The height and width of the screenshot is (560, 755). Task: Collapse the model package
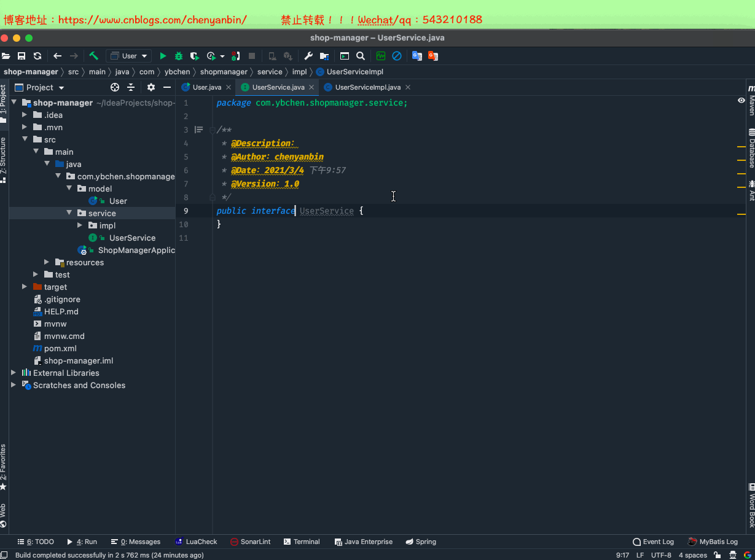tap(69, 189)
